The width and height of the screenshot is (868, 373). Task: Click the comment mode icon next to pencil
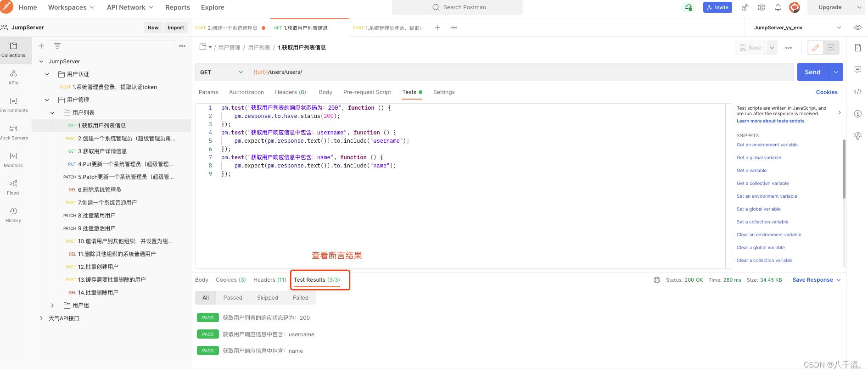click(831, 48)
